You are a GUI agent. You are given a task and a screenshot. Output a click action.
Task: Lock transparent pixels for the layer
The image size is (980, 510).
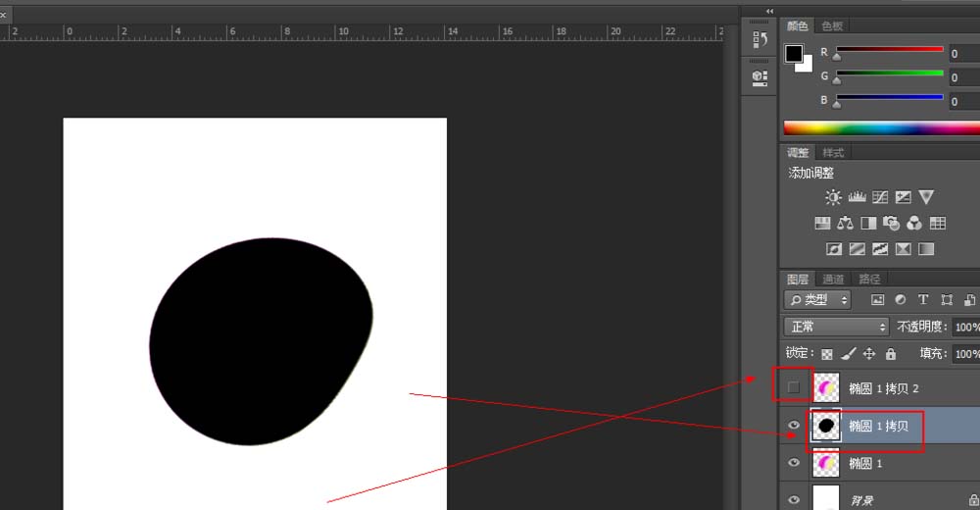pyautogui.click(x=827, y=354)
